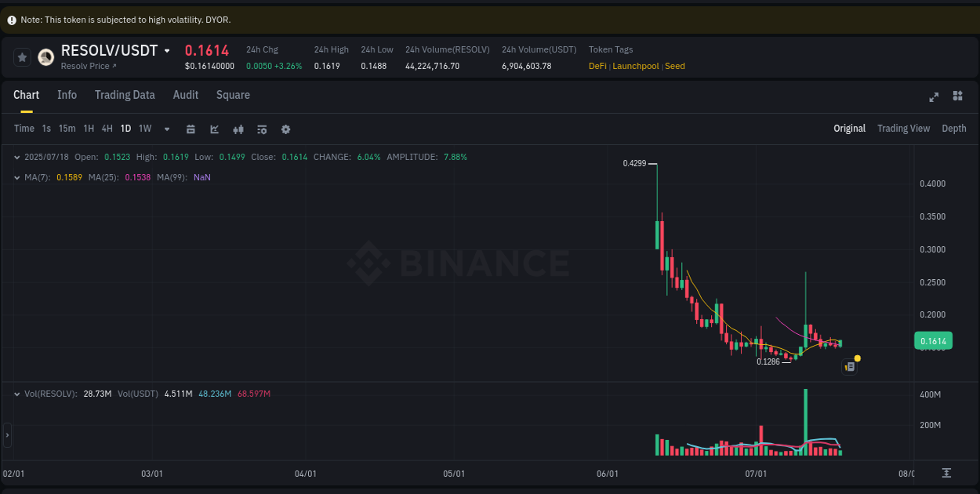Open the trading pair selector dropdown

pyautogui.click(x=167, y=50)
